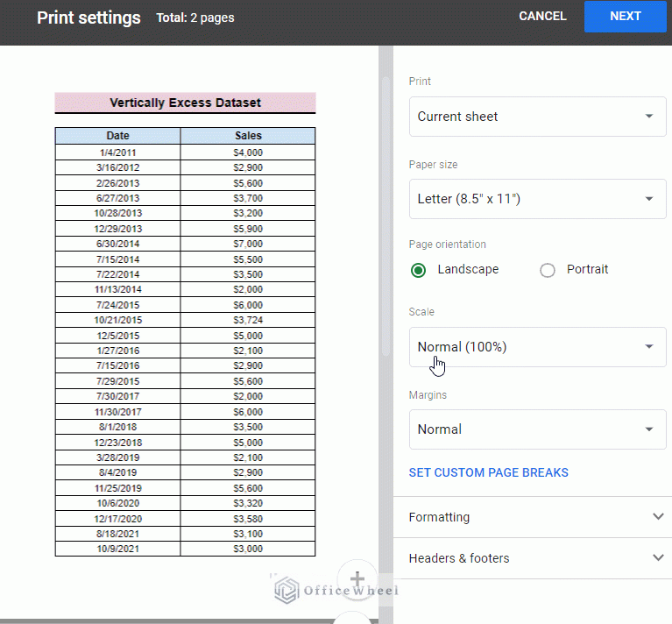Click the Total: 2 pages label
Image resolution: width=672 pixels, height=624 pixels.
pos(195,18)
